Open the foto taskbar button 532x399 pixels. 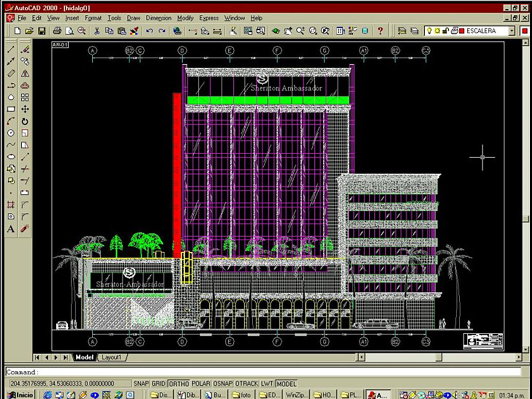(x=242, y=395)
